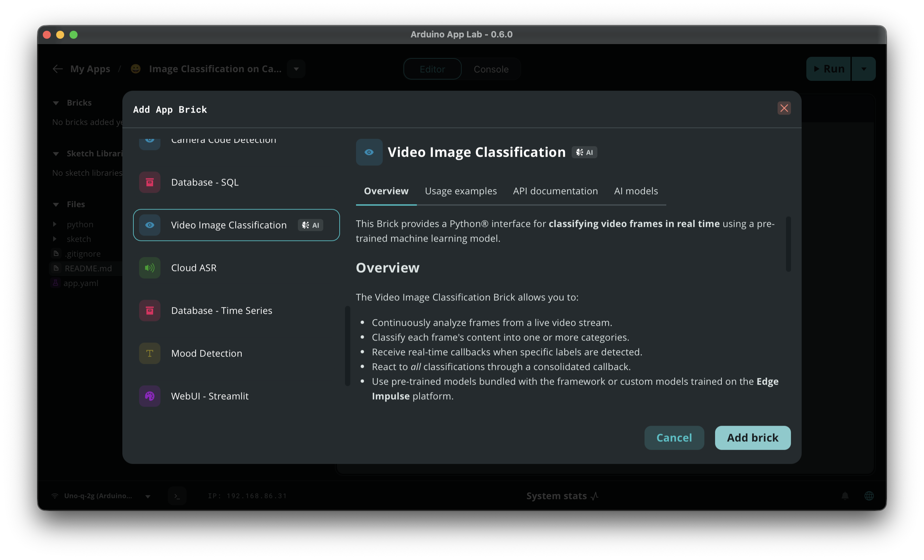Click the app.yaml file icon
Viewport: 924px width, 560px height.
pos(55,283)
